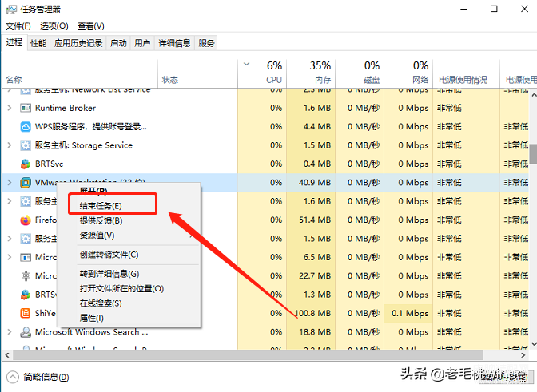Image resolution: width=537 pixels, height=392 pixels.
Task: Choose 属性(I) in the context menu
Action: (x=129, y=318)
